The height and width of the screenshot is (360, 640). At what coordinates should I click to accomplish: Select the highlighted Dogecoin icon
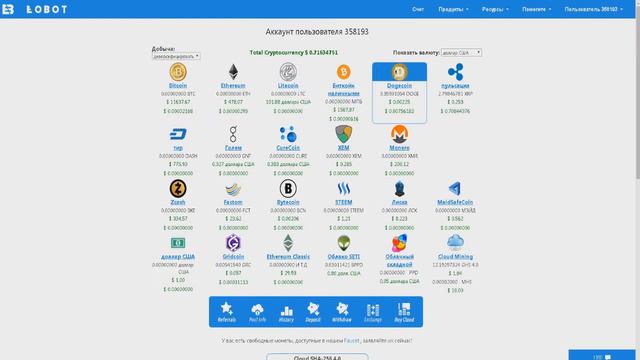point(399,72)
